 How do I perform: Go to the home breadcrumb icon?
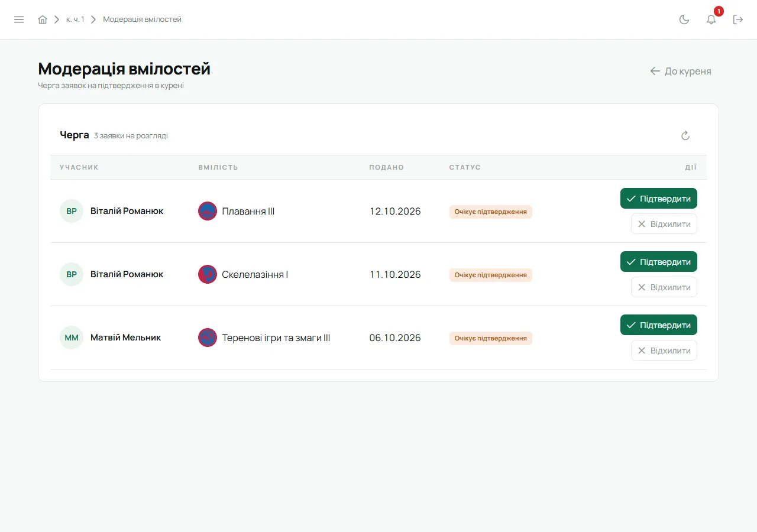43,20
